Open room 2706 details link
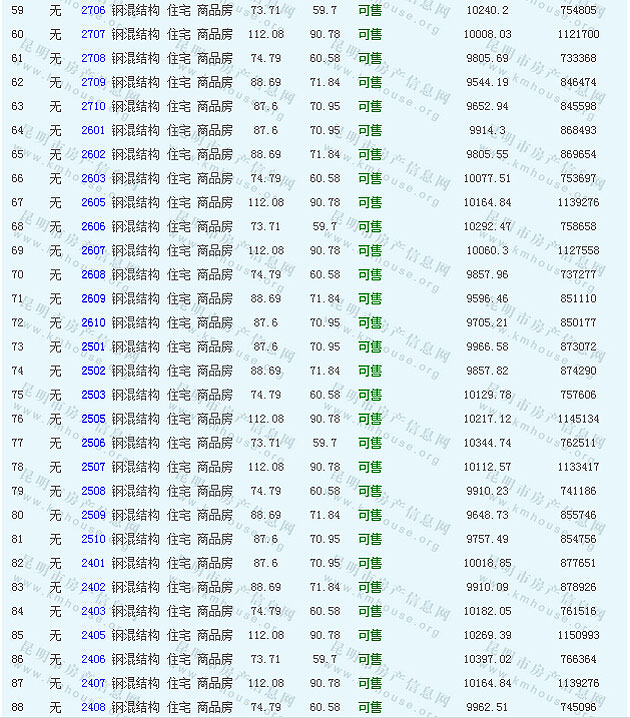 click(93, 10)
